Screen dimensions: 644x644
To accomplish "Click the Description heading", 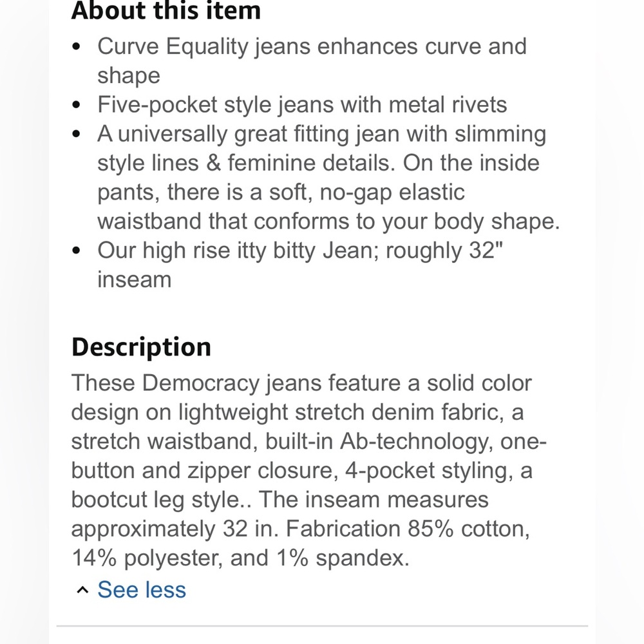I will point(141,347).
